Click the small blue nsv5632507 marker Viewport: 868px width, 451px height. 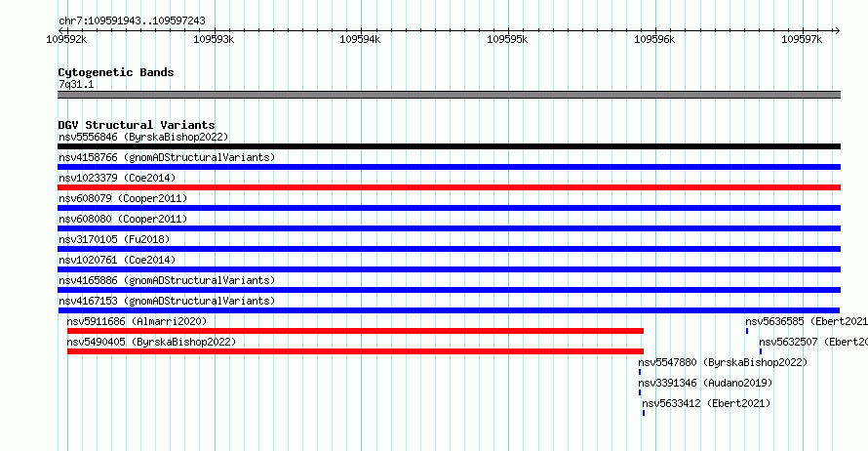click(x=761, y=351)
